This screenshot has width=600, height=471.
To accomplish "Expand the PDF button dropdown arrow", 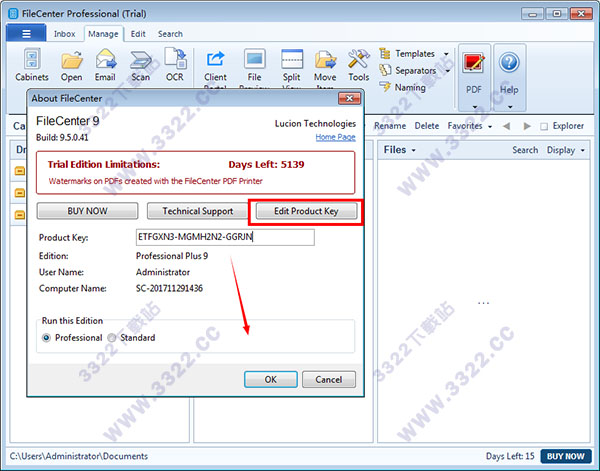I will pyautogui.click(x=474, y=107).
